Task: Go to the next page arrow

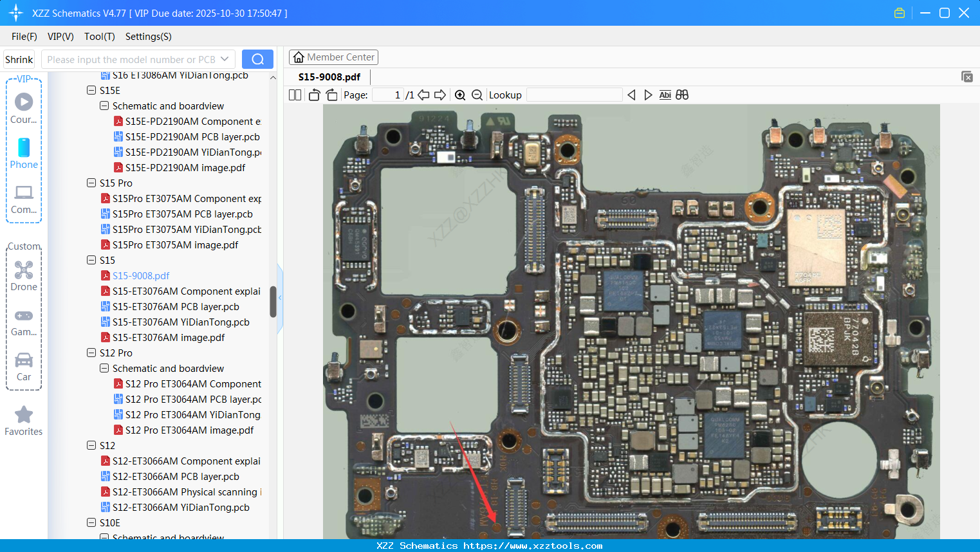Action: coord(440,95)
